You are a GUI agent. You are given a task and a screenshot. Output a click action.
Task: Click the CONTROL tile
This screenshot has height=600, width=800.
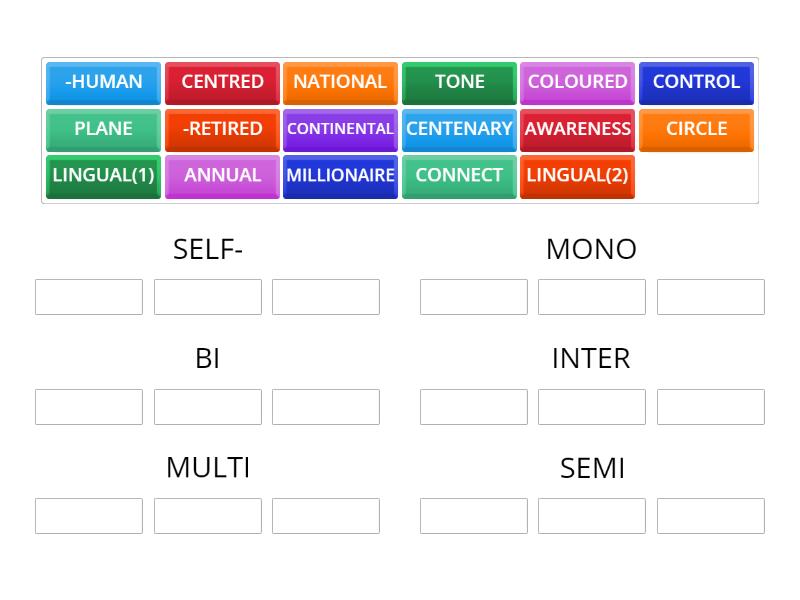(x=696, y=83)
